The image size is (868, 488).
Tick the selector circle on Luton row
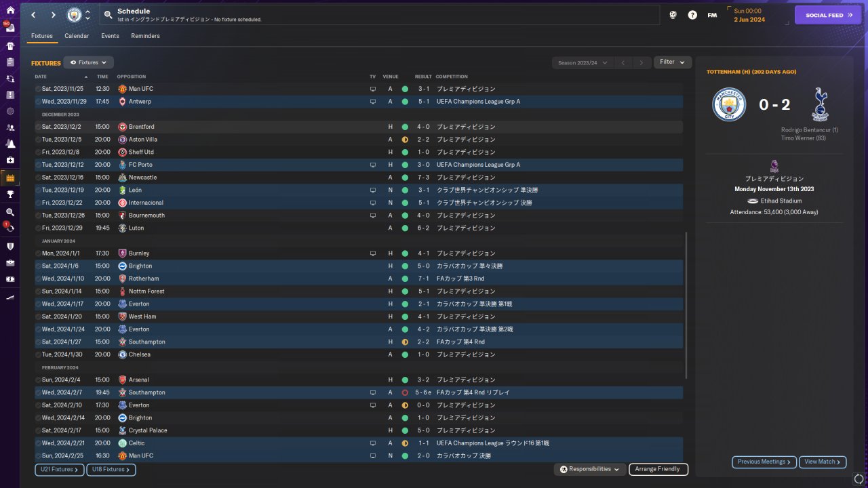(38, 228)
